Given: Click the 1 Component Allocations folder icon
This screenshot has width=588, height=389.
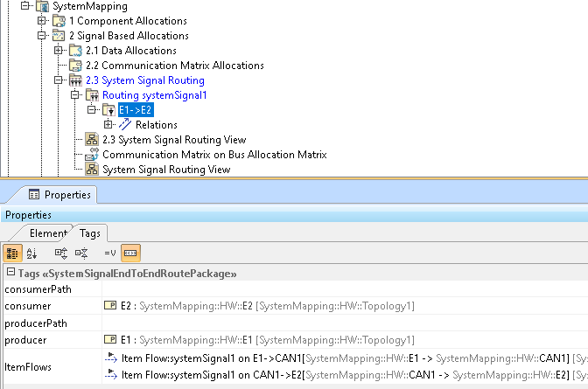Looking at the screenshot, I should pos(59,21).
